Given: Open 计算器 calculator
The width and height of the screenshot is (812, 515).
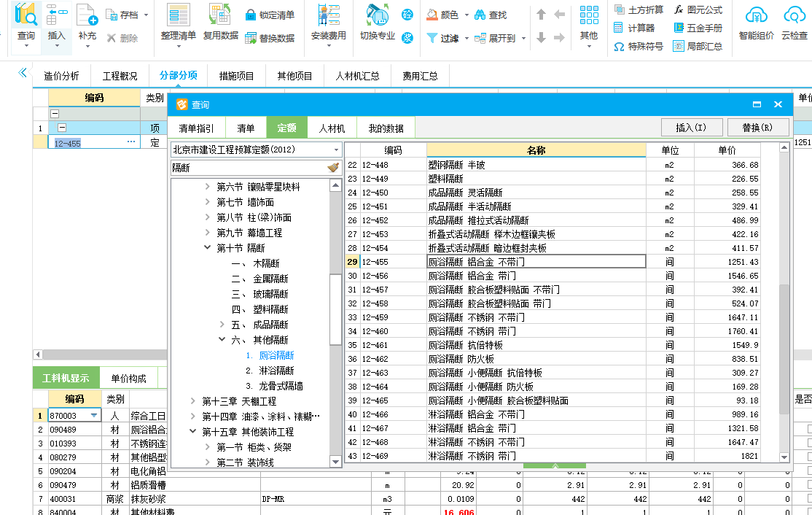Looking at the screenshot, I should coord(634,28).
